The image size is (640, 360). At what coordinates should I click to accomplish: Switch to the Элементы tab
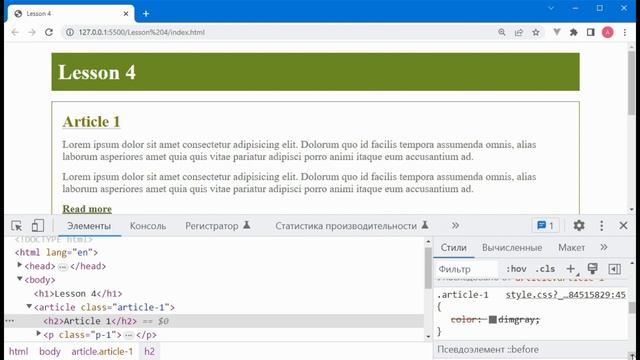coord(89,226)
